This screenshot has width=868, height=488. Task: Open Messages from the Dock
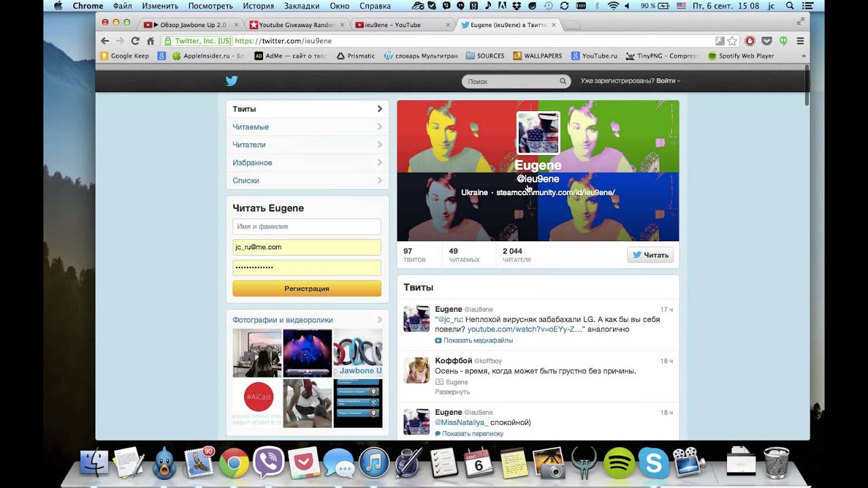pos(338,463)
